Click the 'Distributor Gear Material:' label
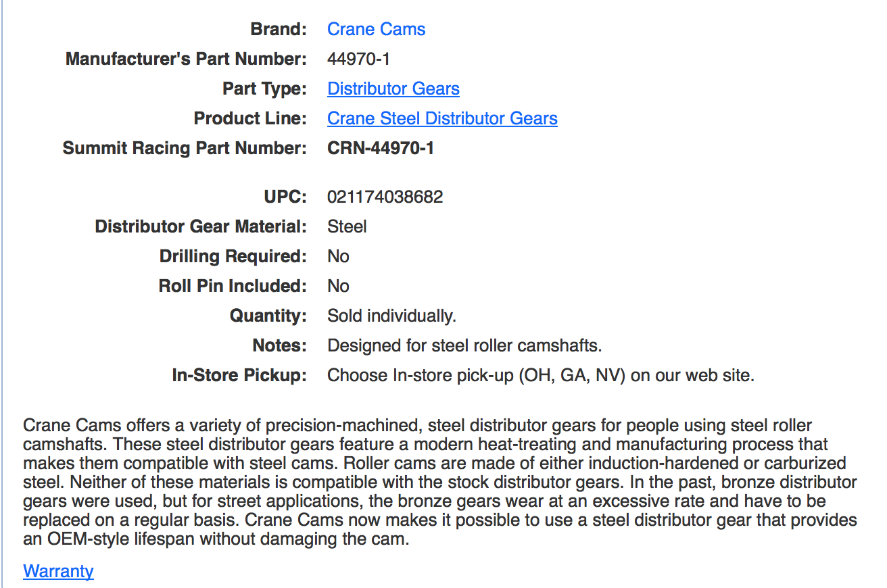The width and height of the screenshot is (887, 588). pyautogui.click(x=201, y=227)
